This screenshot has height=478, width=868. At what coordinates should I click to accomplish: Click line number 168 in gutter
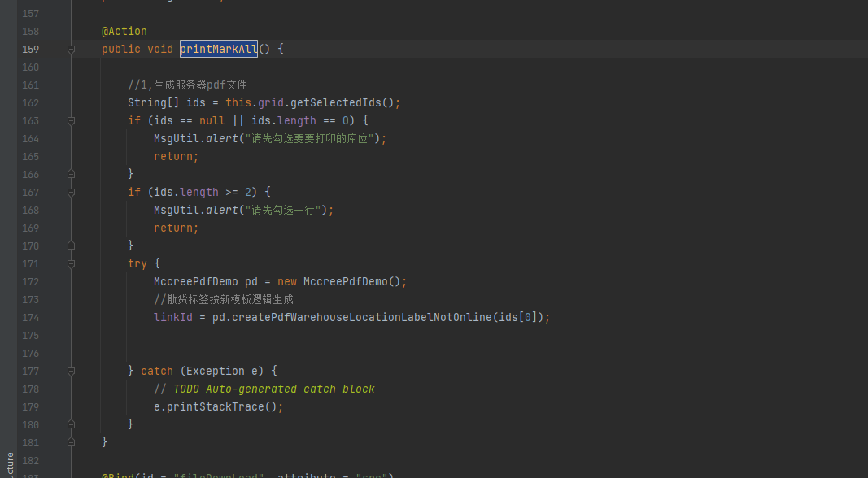30,211
